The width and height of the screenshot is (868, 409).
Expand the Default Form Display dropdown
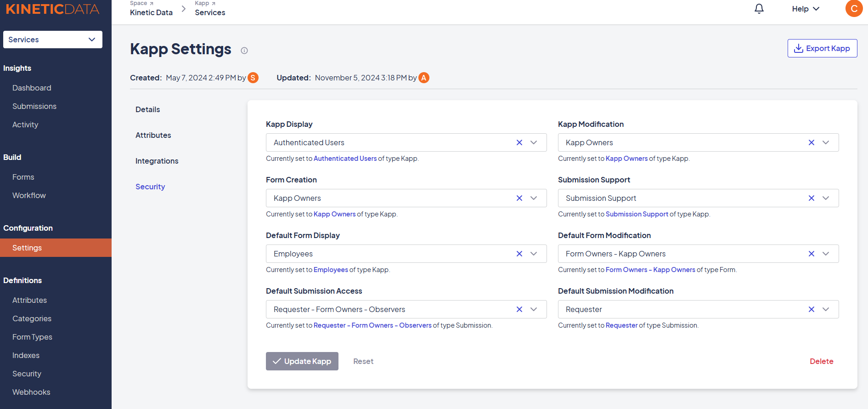coord(534,254)
